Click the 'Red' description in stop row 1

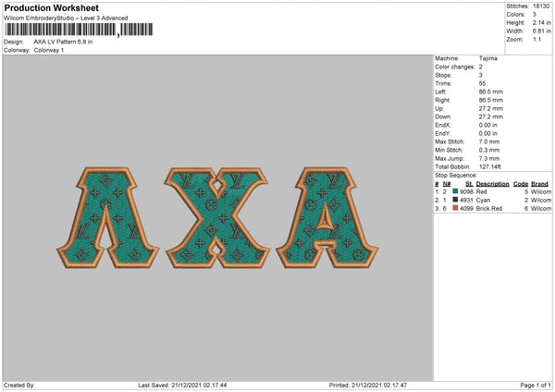click(x=481, y=191)
